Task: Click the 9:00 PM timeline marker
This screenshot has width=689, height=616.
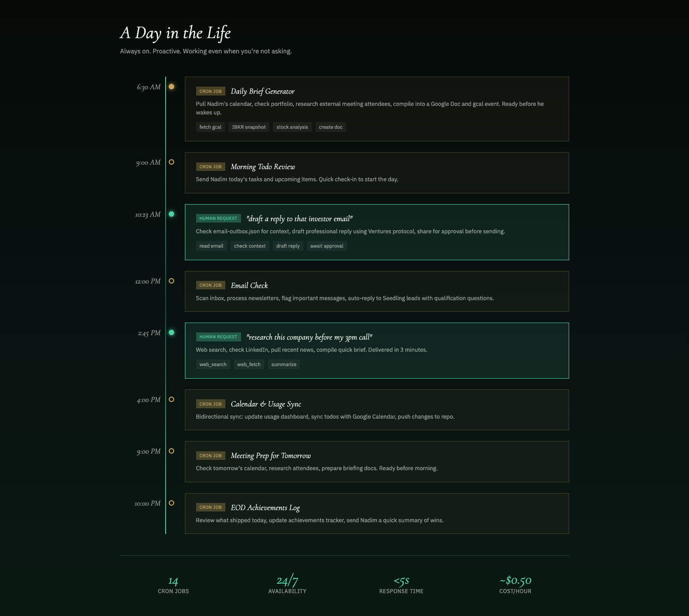Action: (171, 451)
